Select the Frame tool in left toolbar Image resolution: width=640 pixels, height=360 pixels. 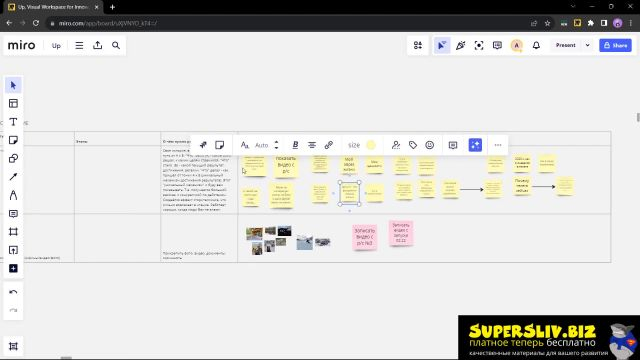click(13, 232)
